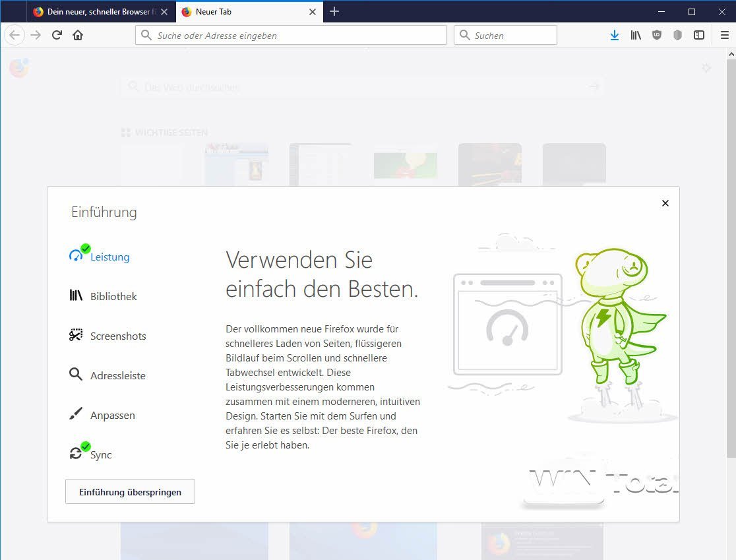The image size is (736, 560).
Task: Open the Adressleiste magnifier icon in the tour
Action: pyautogui.click(x=75, y=375)
